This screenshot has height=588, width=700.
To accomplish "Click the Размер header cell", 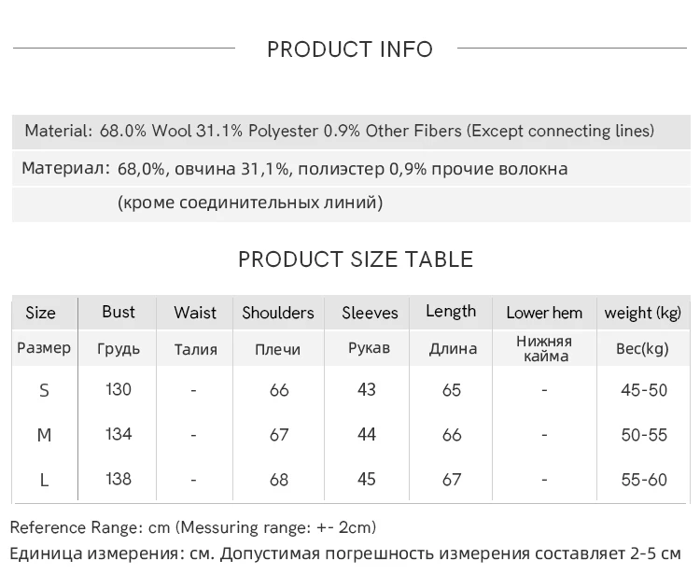I will click(44, 348).
